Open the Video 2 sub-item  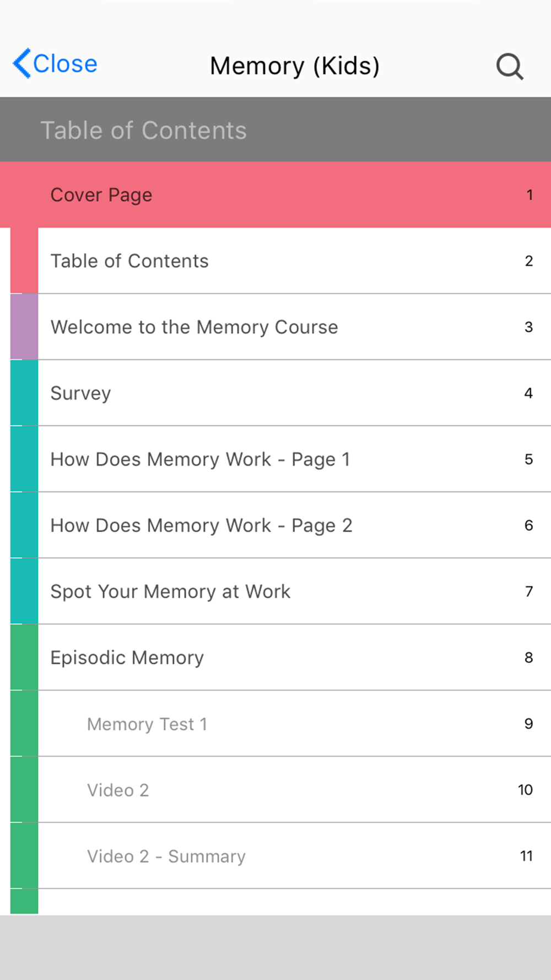click(x=294, y=790)
